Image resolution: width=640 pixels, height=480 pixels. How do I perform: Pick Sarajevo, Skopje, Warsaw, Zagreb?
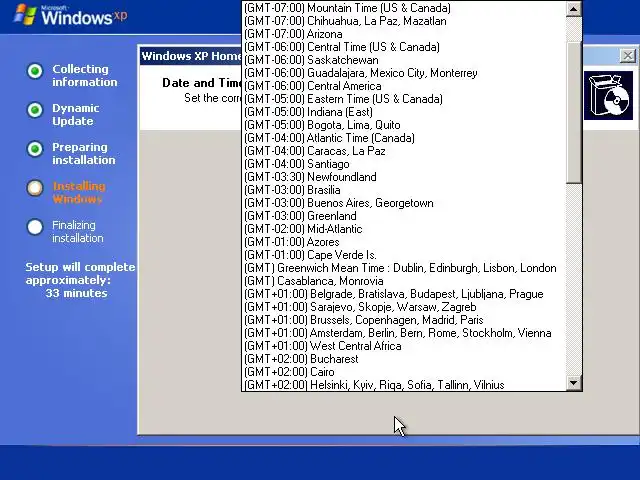(404, 307)
